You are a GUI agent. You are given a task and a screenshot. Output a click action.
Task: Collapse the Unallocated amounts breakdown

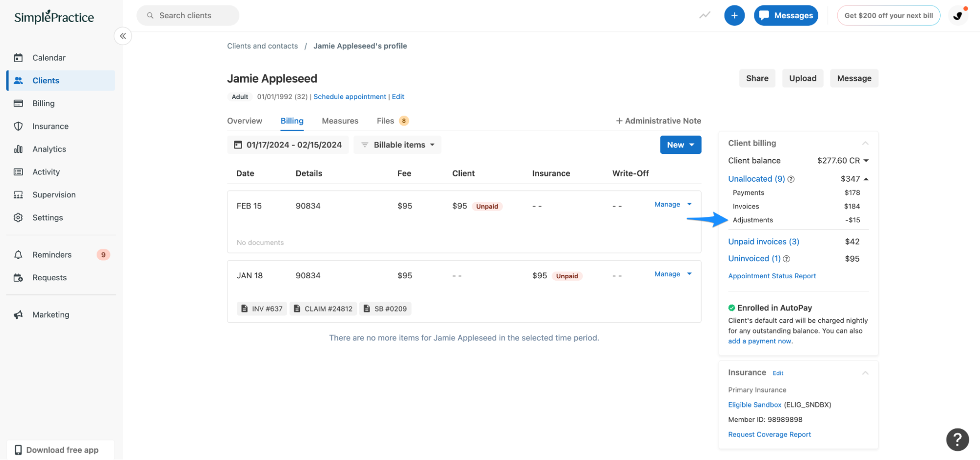(x=866, y=178)
